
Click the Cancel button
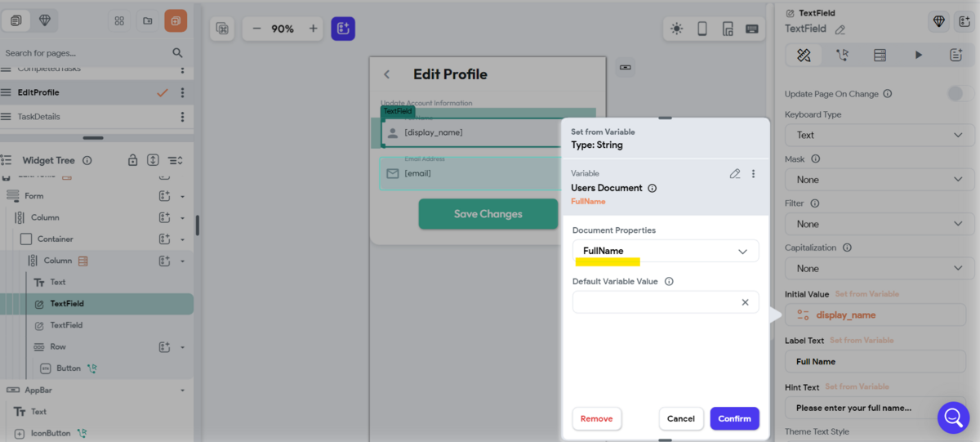coord(681,418)
